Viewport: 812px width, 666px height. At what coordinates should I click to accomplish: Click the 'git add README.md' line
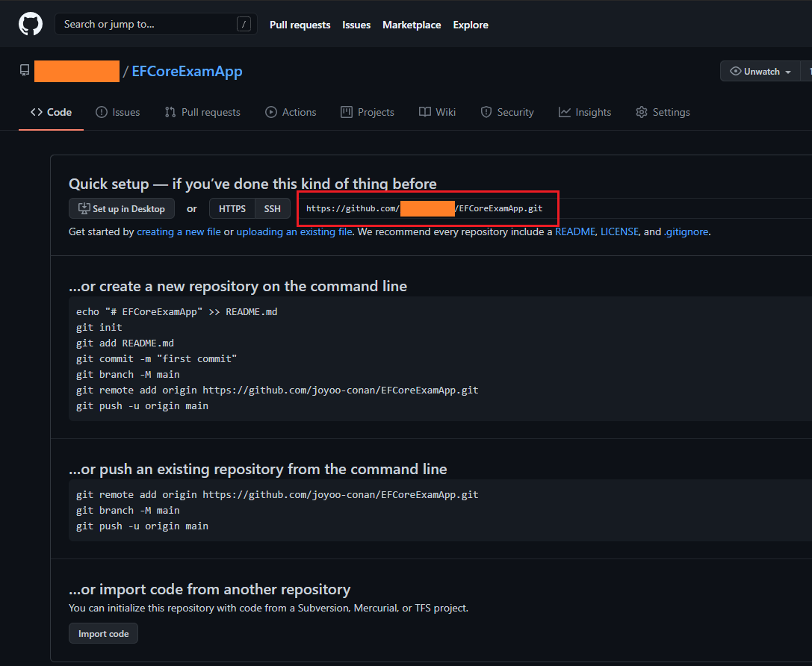point(125,343)
